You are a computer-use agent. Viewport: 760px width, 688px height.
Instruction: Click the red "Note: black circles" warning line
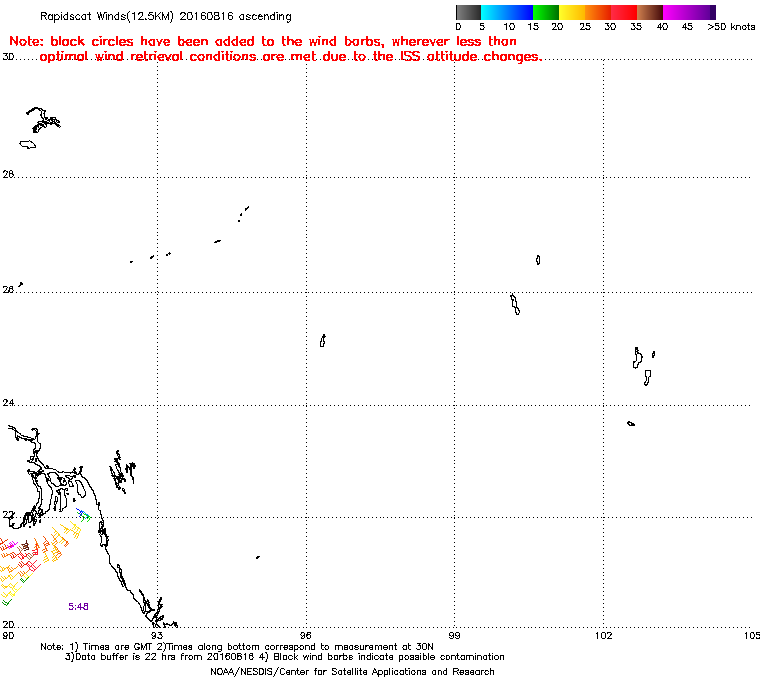263,41
